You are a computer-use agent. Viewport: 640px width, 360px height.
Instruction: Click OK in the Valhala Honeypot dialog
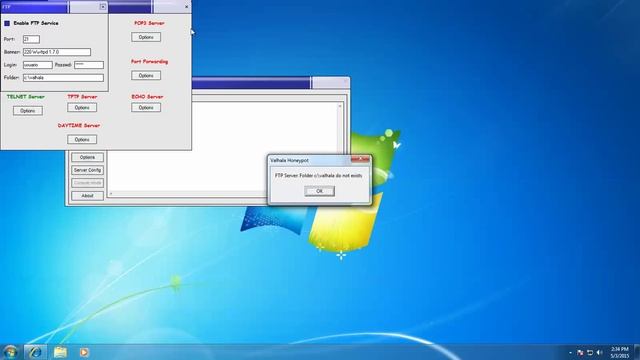(320, 191)
